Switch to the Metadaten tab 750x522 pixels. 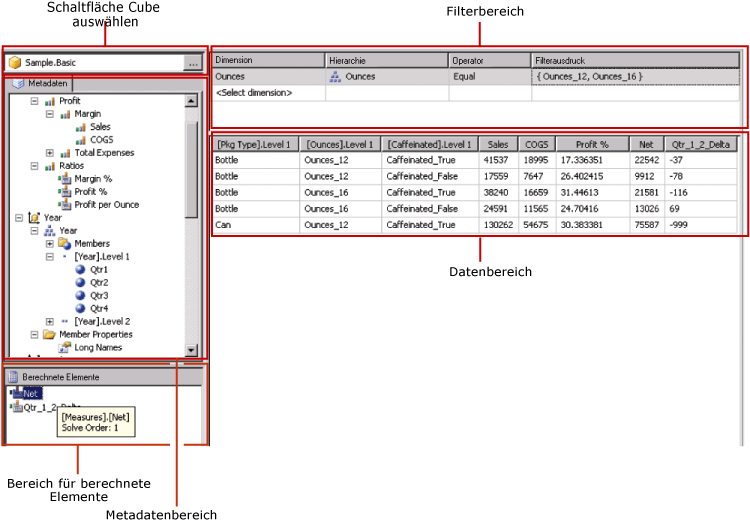tap(40, 84)
